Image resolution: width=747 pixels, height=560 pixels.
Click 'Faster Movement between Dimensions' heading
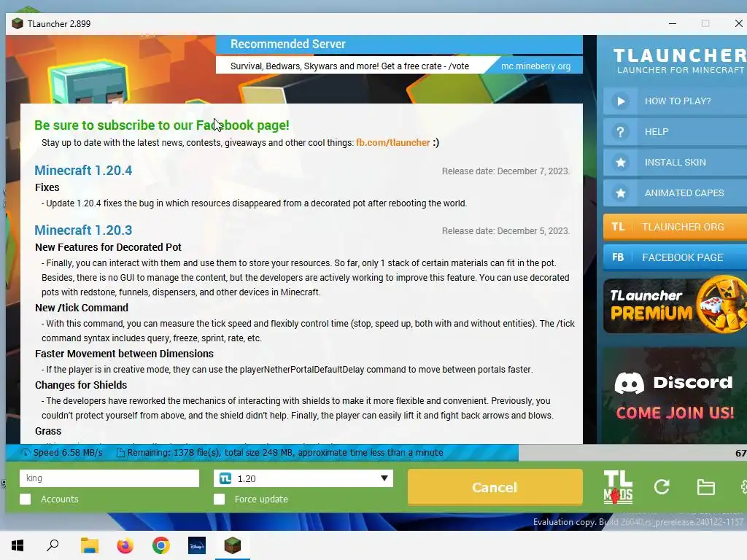click(x=124, y=354)
